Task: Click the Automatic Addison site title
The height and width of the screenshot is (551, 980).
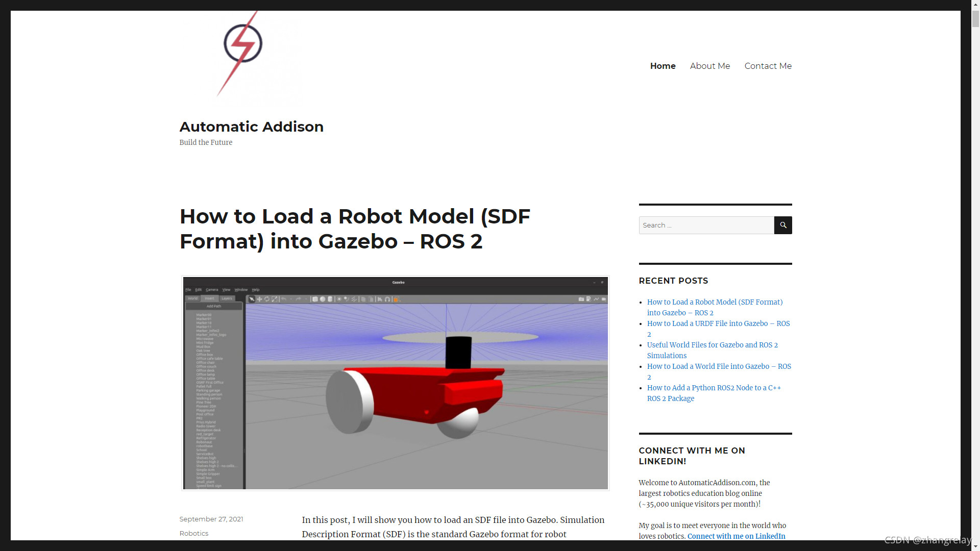Action: (251, 127)
